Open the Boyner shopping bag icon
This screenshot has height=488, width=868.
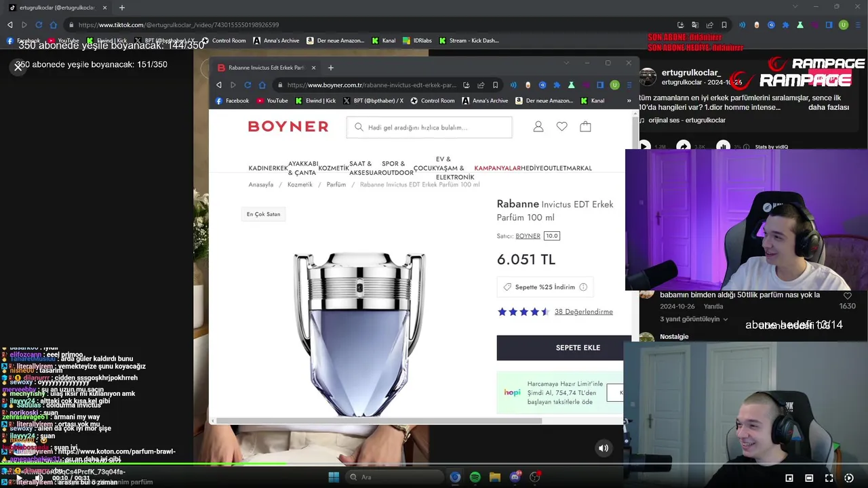coord(585,127)
